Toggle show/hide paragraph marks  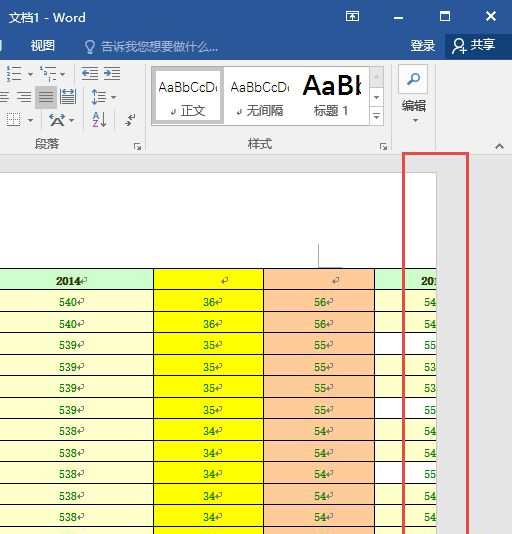tap(130, 120)
